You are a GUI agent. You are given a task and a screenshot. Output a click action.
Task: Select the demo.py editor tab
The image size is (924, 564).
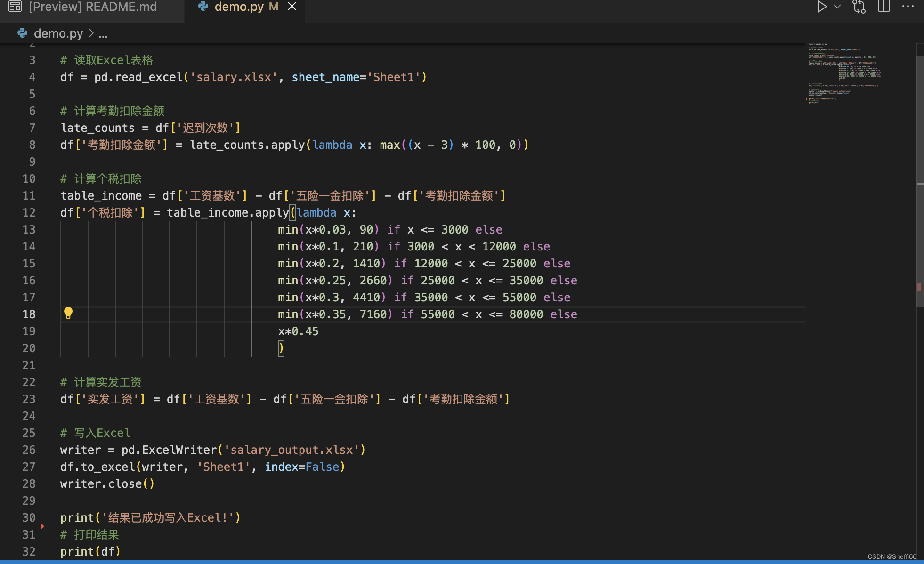[245, 7]
